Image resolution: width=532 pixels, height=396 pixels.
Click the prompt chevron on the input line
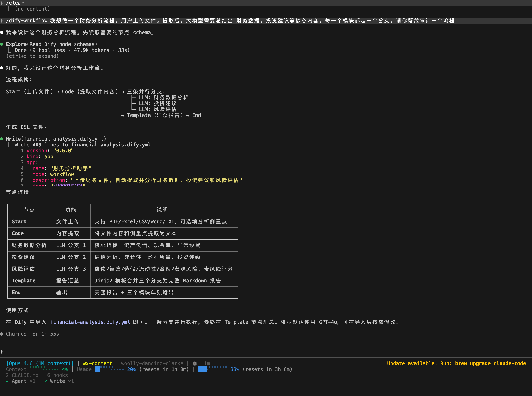click(2, 352)
